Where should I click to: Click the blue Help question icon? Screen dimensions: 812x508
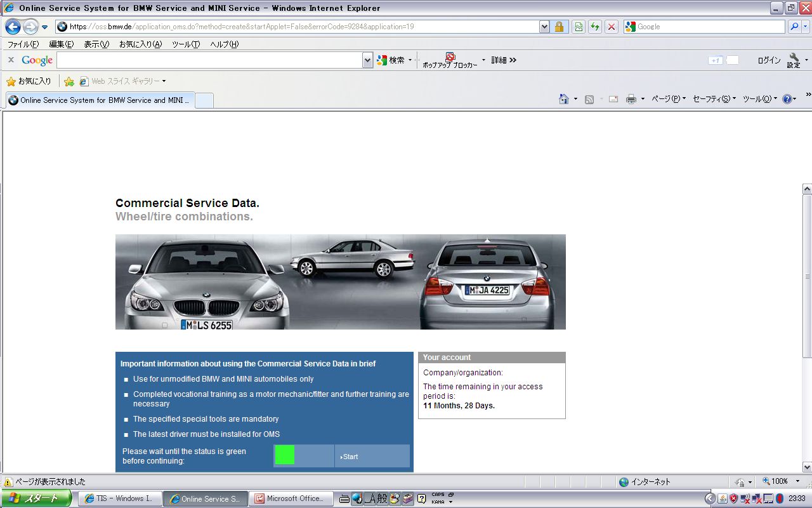787,99
